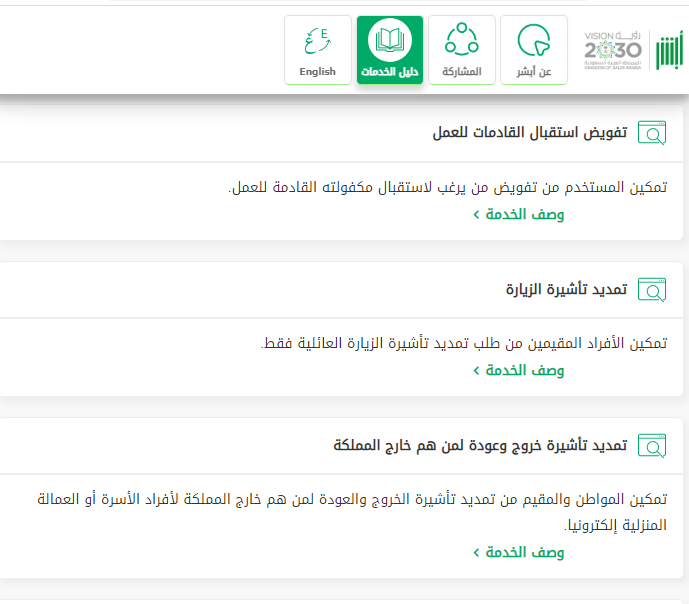Open the تمديد تأشيرة الزيارة service title
This screenshot has height=604, width=689.
click(x=566, y=290)
